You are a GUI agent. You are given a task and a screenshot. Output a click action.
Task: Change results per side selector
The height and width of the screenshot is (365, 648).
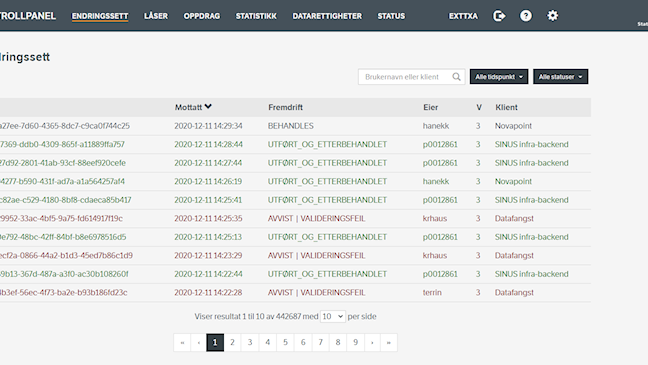[333, 317]
